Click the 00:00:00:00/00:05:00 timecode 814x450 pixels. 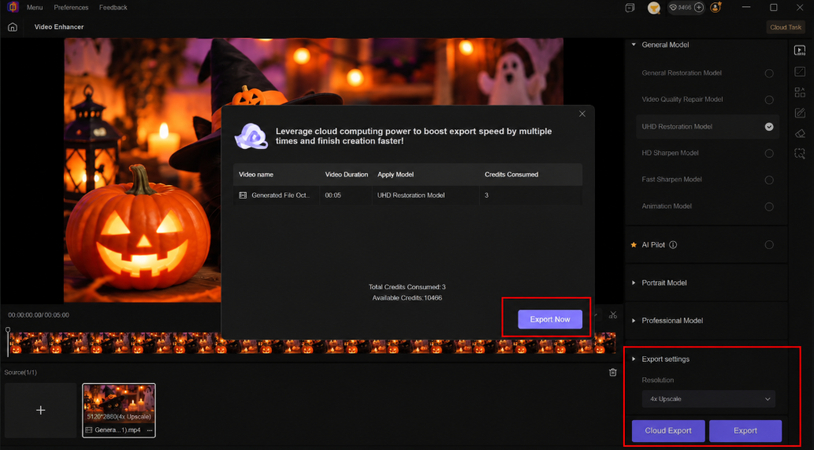coord(38,315)
